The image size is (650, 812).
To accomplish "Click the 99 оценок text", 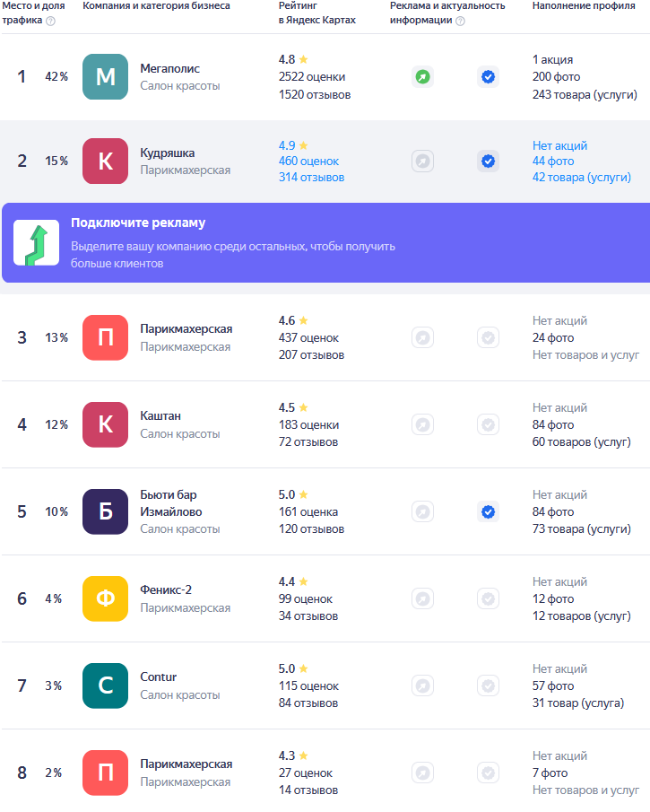I will [x=306, y=598].
